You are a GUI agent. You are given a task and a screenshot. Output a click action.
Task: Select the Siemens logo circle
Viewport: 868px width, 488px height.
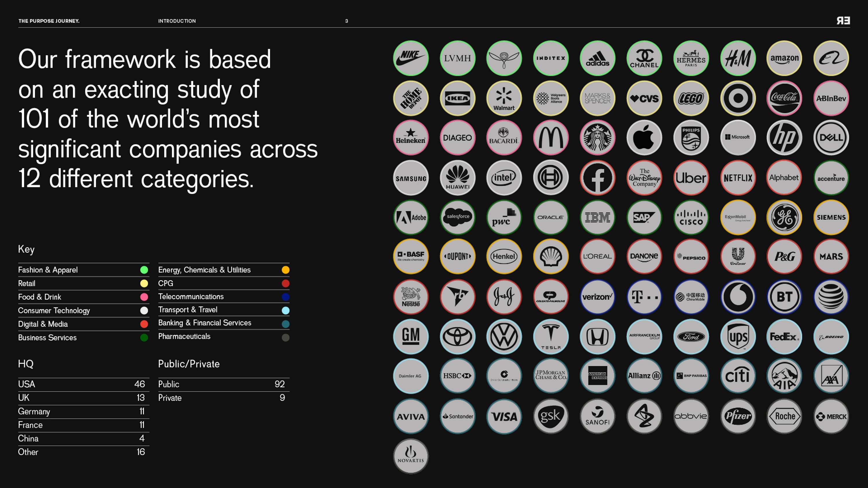(x=831, y=218)
